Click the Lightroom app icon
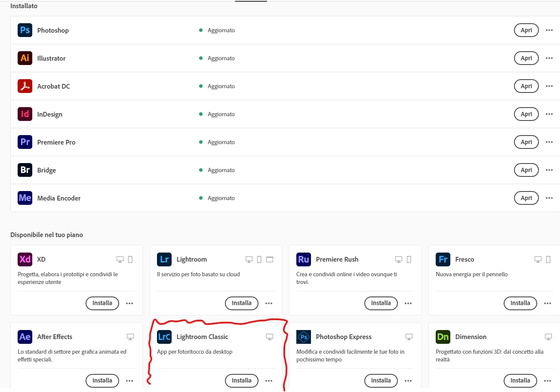Image resolution: width=560 pixels, height=392 pixels. pyautogui.click(x=164, y=259)
